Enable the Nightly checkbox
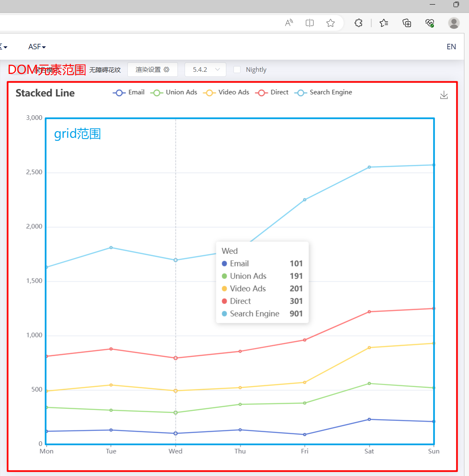This screenshot has width=469, height=476. (x=237, y=69)
